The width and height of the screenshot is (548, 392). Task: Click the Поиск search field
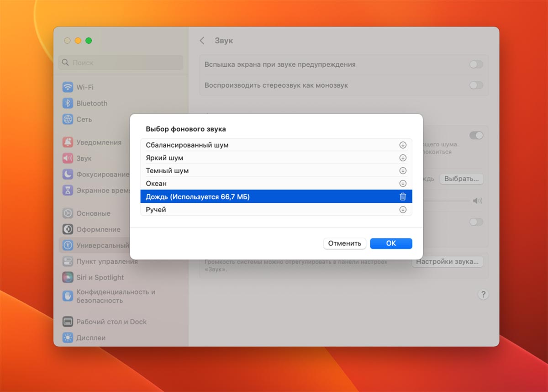(121, 63)
